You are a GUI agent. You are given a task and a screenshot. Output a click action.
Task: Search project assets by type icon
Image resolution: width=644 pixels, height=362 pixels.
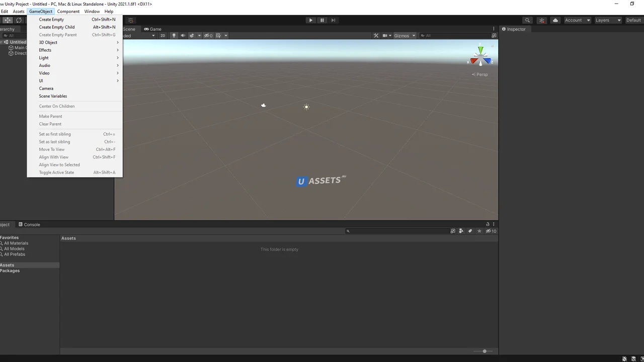pos(461,231)
